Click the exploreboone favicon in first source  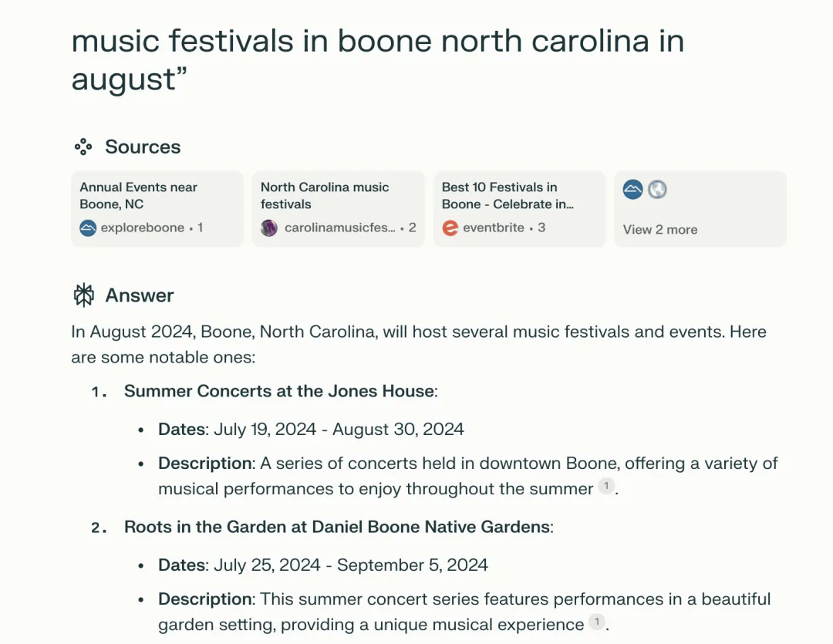tap(88, 228)
